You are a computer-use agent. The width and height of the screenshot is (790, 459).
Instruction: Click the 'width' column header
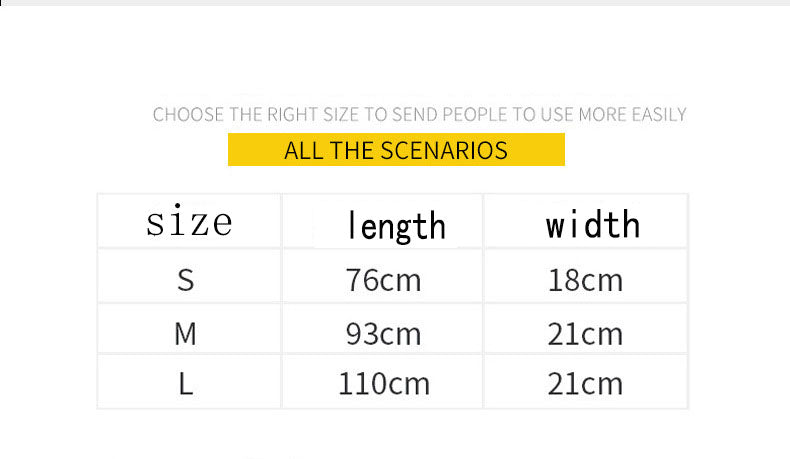[592, 224]
